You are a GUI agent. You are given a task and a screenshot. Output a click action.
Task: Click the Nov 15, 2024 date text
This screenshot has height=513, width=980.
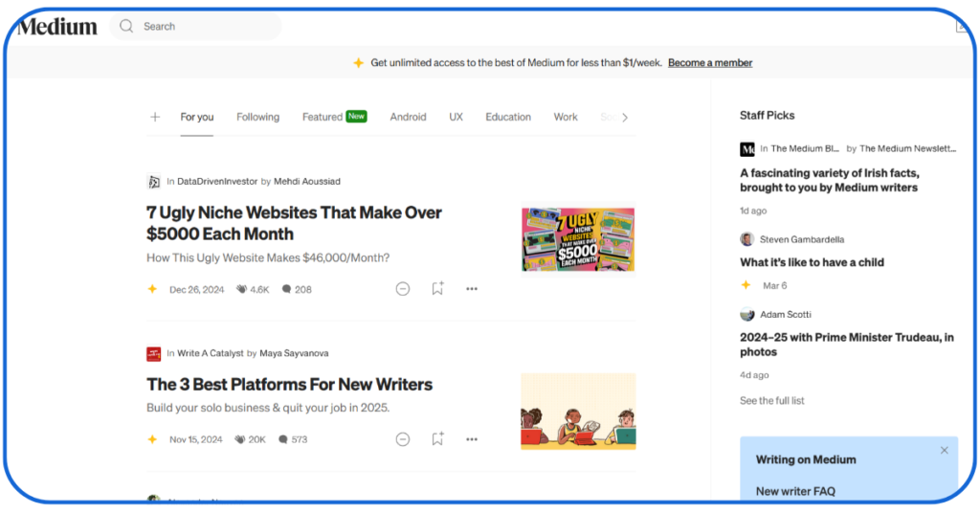coord(195,439)
